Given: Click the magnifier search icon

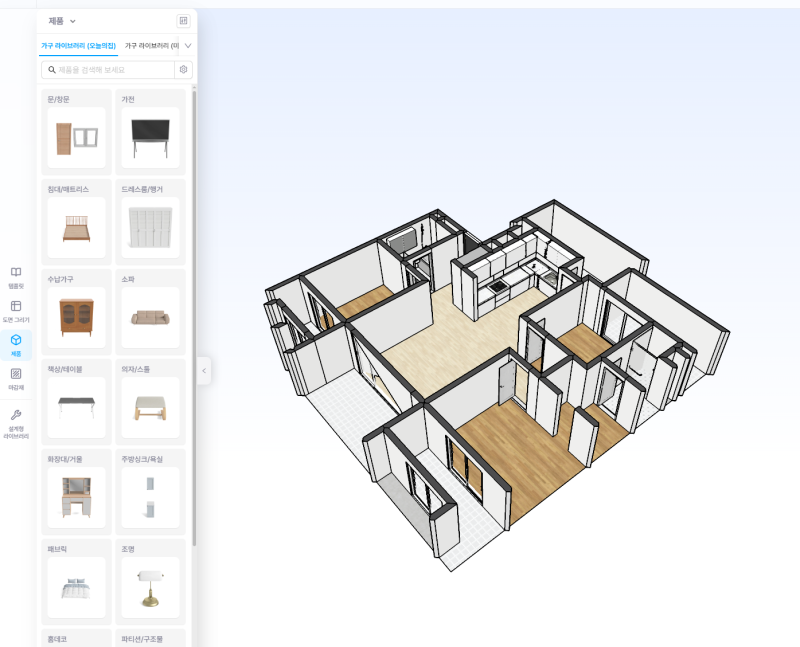Looking at the screenshot, I should tap(52, 70).
